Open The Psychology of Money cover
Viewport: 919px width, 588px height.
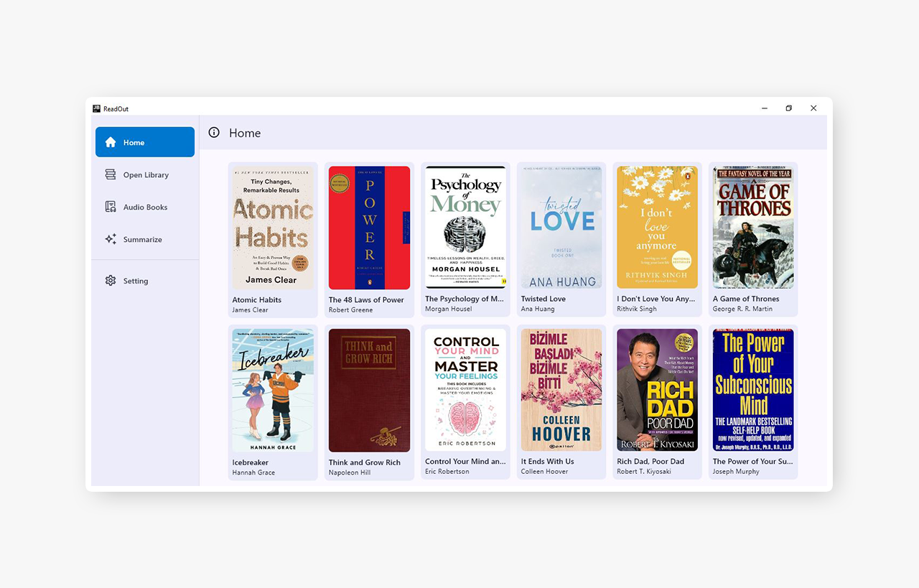465,228
